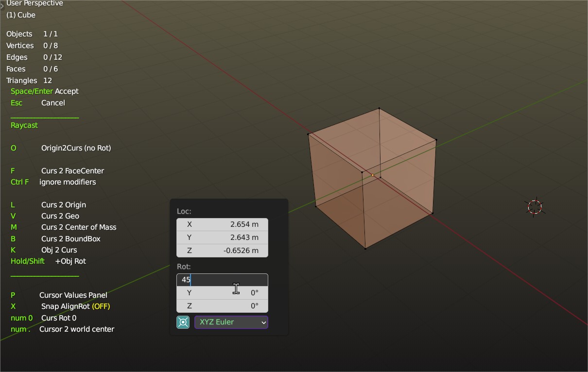Click the Rot Z field showing 0 degrees
This screenshot has width=588, height=372.
(x=222, y=305)
